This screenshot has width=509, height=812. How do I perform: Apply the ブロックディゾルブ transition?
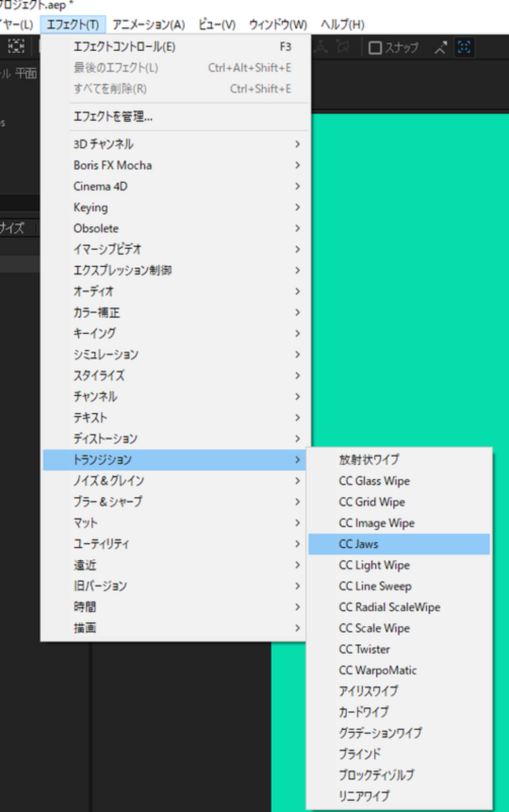[x=399, y=775]
